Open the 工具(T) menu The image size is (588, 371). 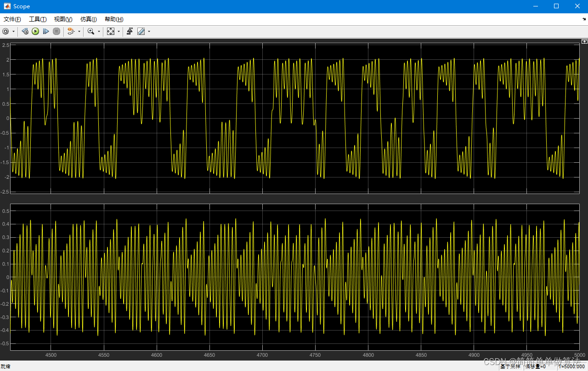pyautogui.click(x=38, y=19)
